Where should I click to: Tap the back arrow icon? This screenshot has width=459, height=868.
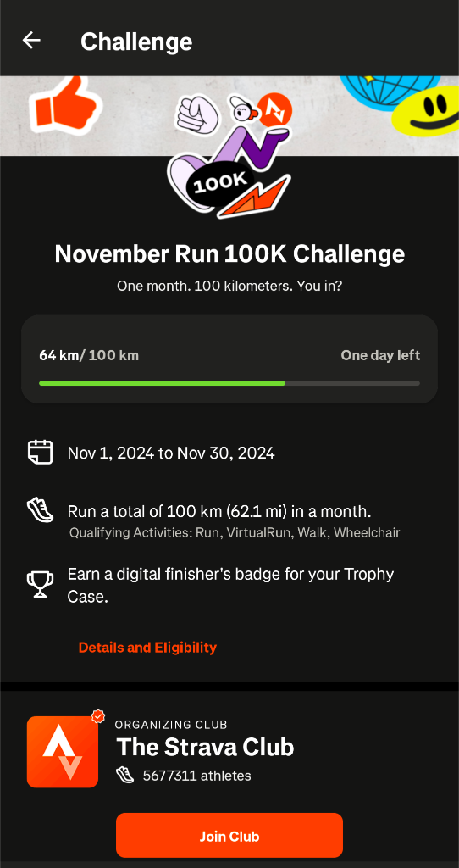click(31, 41)
